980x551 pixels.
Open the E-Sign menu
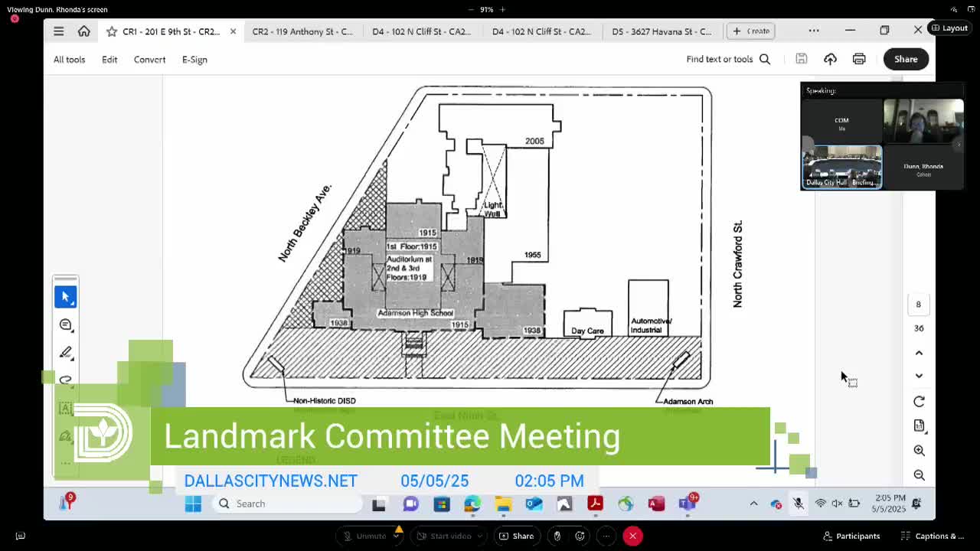point(194,59)
